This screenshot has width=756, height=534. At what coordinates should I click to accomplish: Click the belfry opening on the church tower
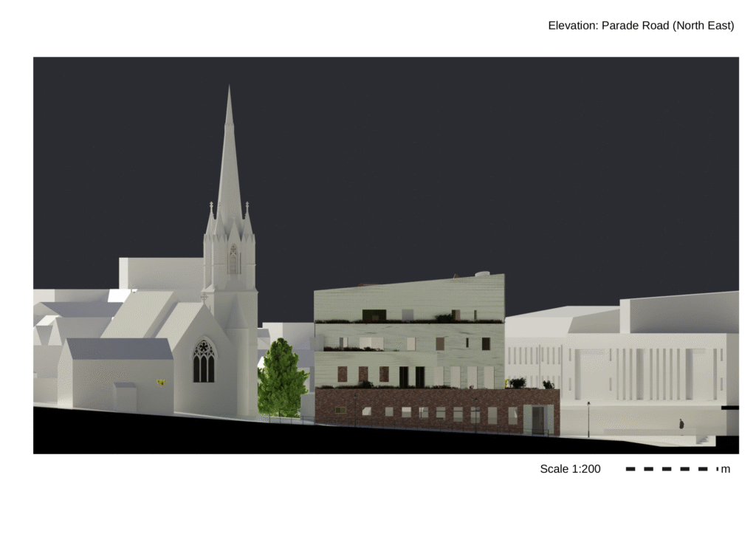click(233, 259)
